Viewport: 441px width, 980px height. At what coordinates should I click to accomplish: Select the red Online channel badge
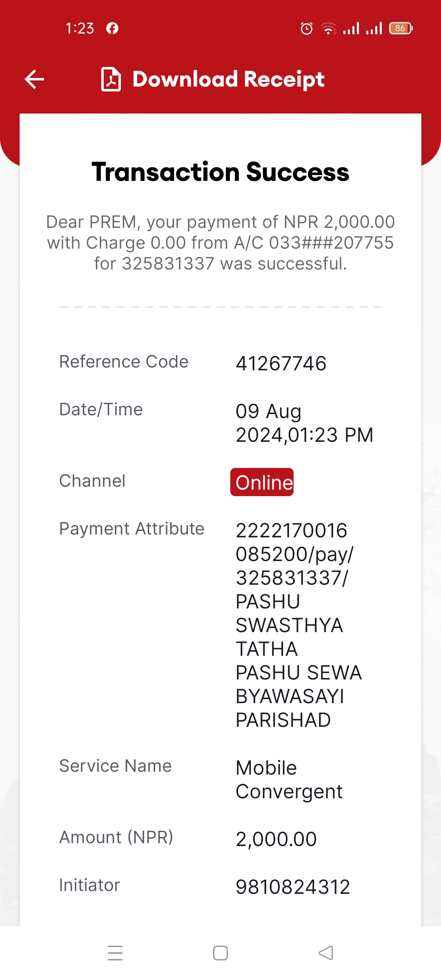(262, 482)
